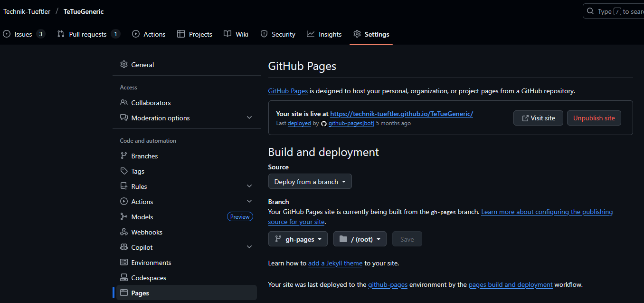Click the Security shield icon in top nav
This screenshot has width=644, height=303.
point(264,34)
